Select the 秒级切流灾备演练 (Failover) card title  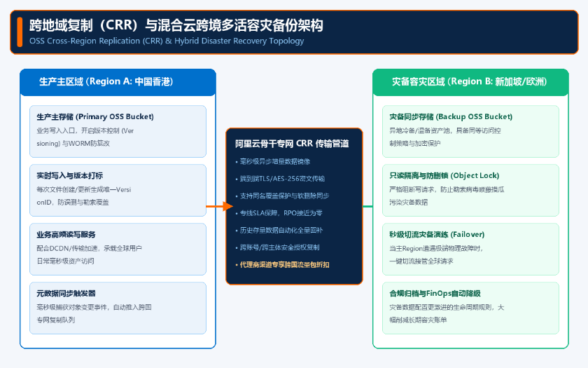pyautogui.click(x=437, y=235)
